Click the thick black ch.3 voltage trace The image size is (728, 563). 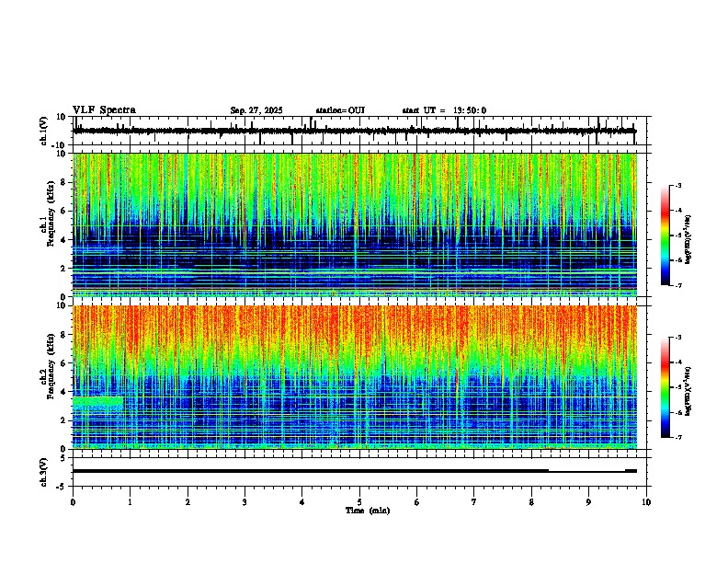(355, 471)
